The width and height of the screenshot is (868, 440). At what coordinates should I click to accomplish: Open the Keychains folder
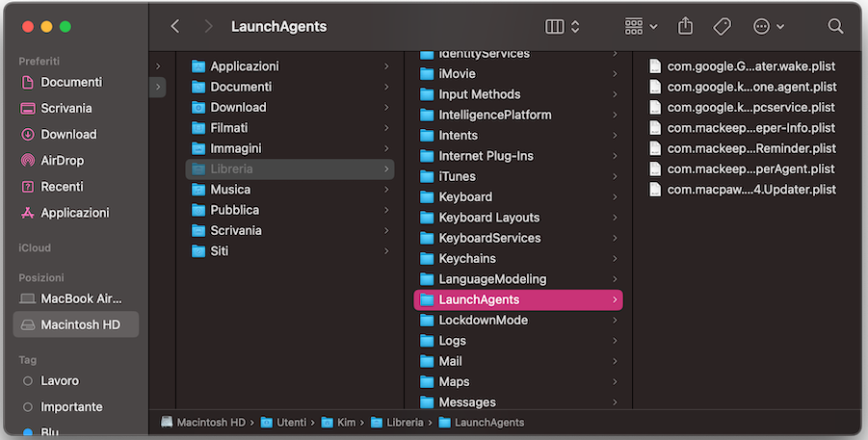coord(518,258)
